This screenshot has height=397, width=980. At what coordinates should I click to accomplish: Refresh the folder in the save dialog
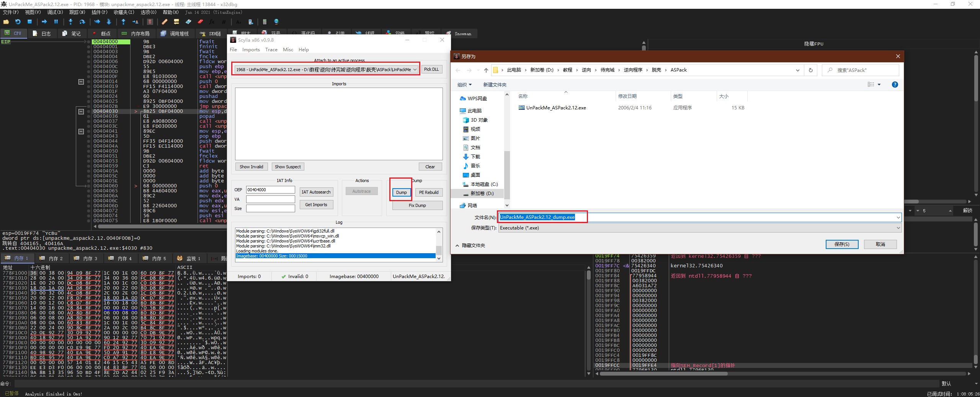click(810, 70)
